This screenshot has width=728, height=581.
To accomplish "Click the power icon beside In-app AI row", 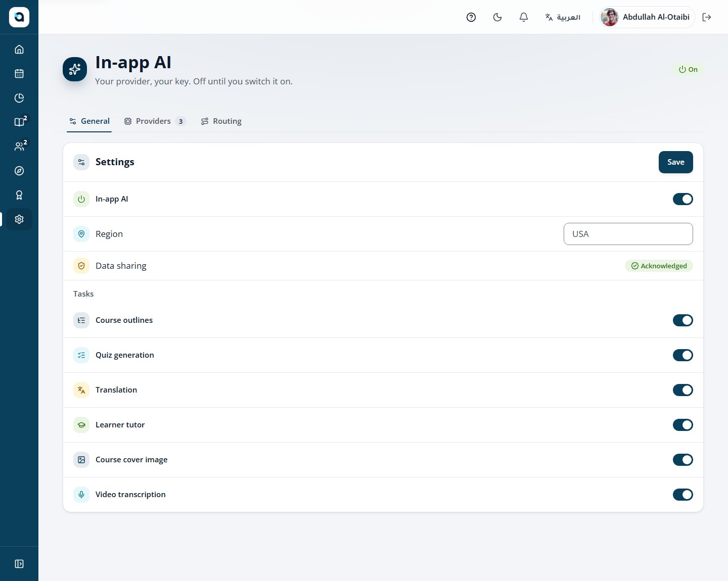I will point(81,199).
